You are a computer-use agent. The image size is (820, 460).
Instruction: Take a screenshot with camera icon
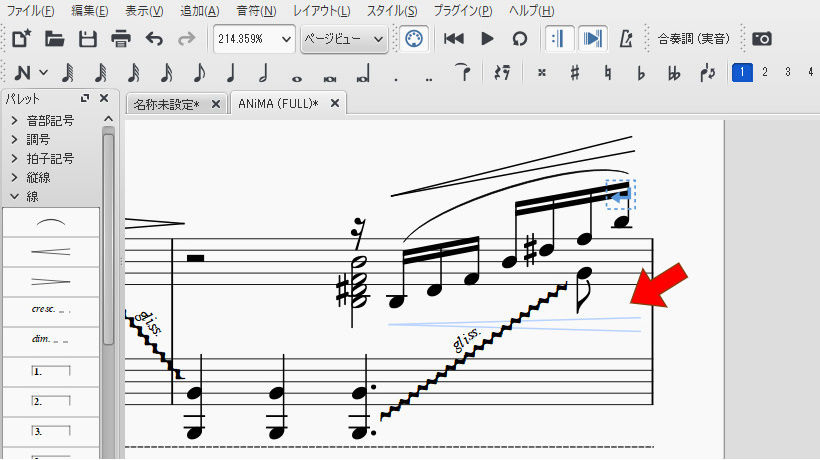(761, 39)
